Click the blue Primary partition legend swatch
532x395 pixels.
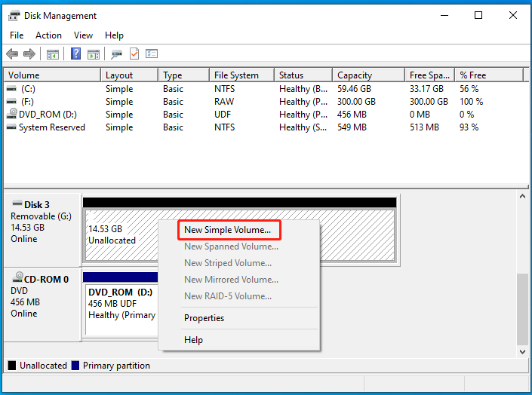pyautogui.click(x=75, y=366)
